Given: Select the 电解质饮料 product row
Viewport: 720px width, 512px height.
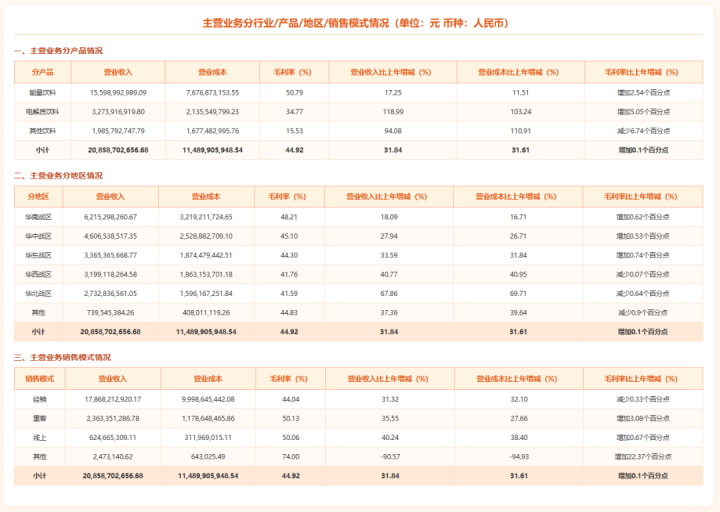Looking at the screenshot, I should 42,111.
